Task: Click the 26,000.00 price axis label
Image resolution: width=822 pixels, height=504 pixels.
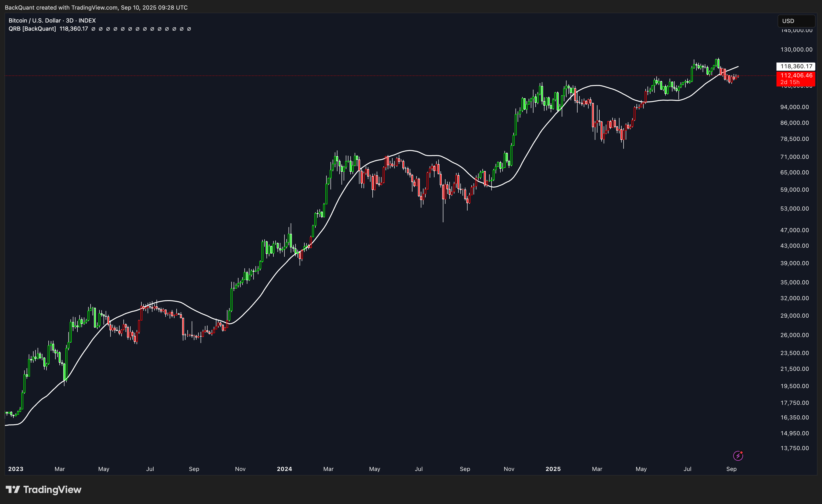Action: [794, 335]
